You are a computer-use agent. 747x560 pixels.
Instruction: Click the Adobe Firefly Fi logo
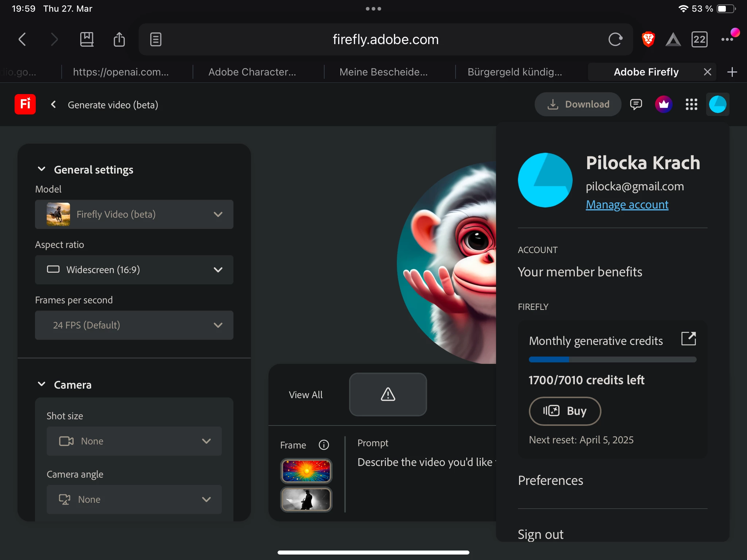[25, 104]
